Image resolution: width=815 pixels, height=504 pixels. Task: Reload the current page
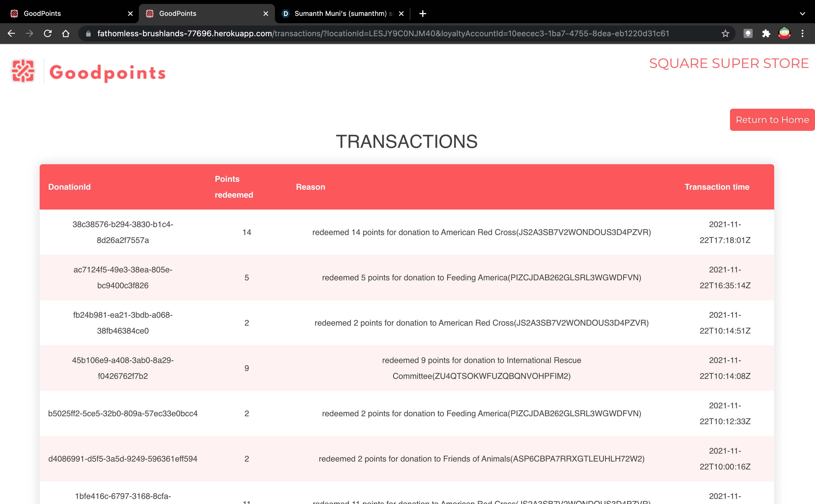pos(48,33)
